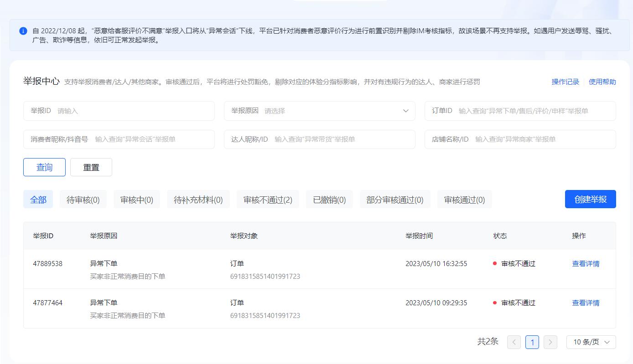Click the blue 创建举报 button
633x364 pixels.
(x=590, y=199)
